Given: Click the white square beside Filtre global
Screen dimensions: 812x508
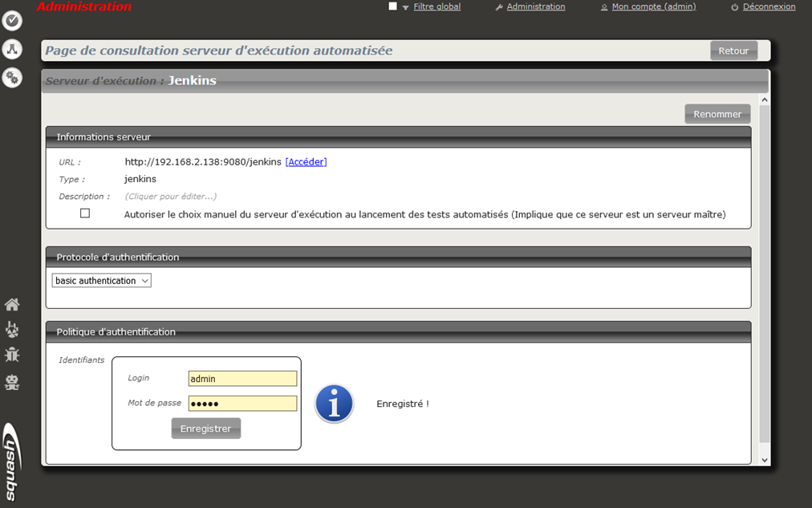Looking at the screenshot, I should pos(392,6).
